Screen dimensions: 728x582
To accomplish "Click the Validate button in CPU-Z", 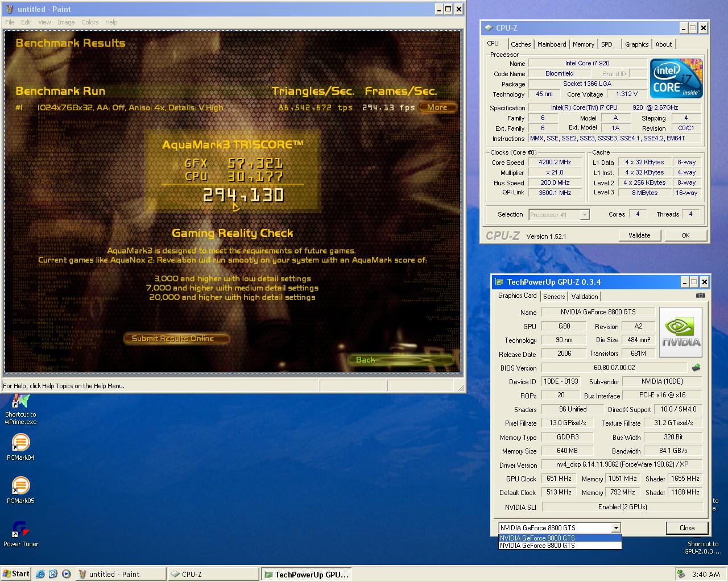I will tap(639, 235).
